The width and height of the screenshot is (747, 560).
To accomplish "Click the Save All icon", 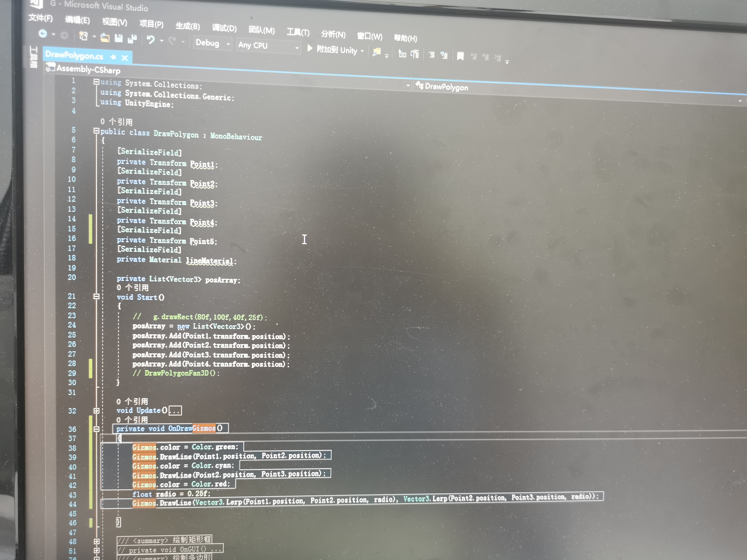I will tap(132, 39).
